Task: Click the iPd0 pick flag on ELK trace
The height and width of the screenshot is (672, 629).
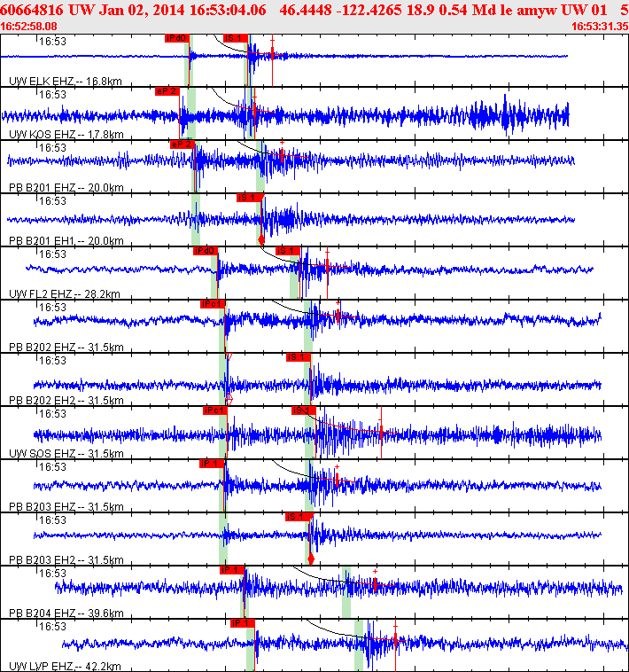Action: pos(177,38)
